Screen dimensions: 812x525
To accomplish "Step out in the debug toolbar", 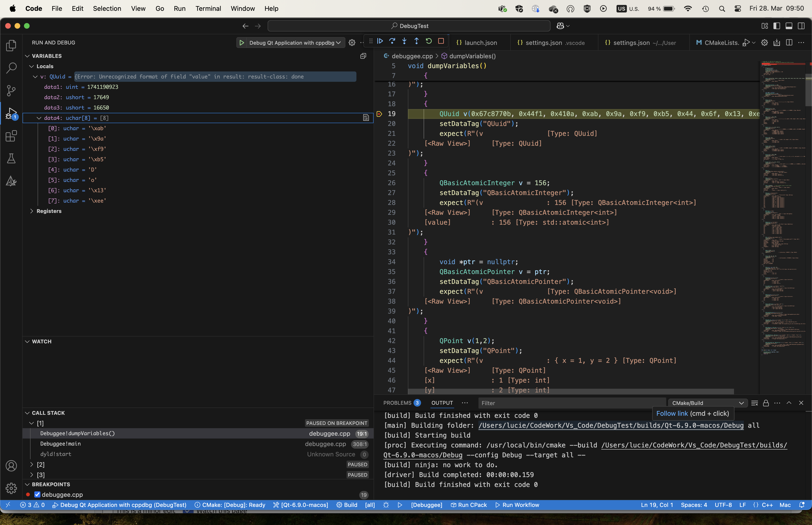I will point(416,41).
